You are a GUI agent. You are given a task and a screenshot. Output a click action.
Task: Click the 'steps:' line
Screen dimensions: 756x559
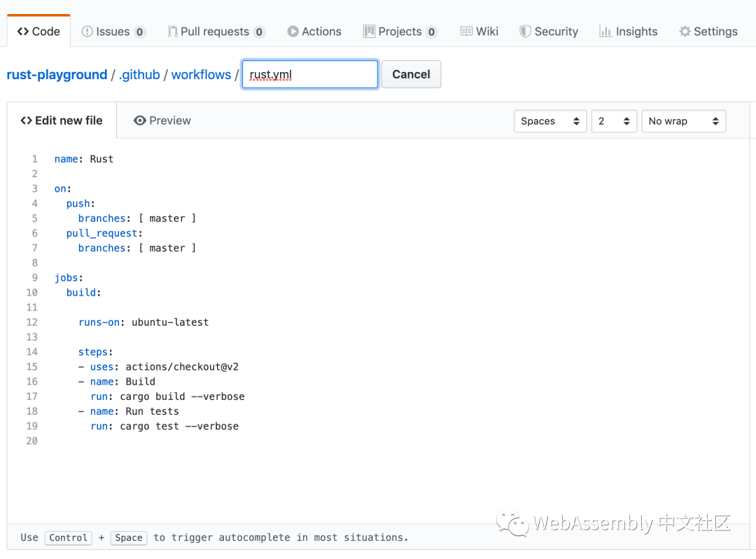click(x=95, y=352)
